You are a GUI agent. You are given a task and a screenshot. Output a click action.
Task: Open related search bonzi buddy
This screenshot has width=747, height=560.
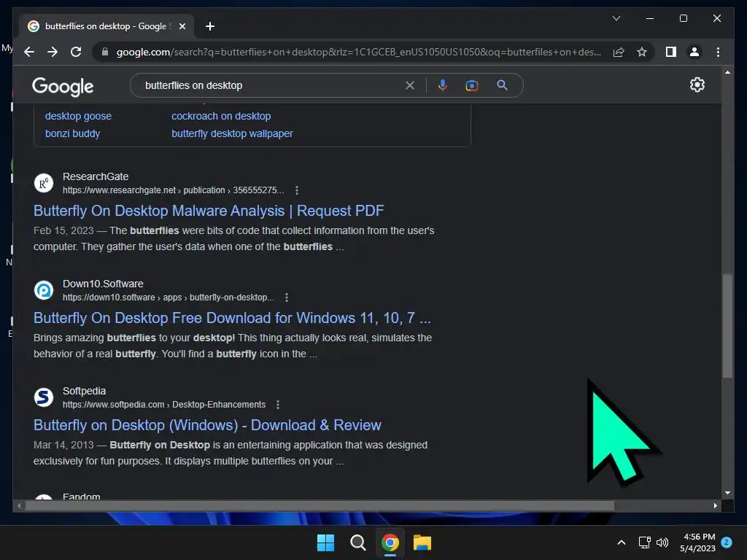pyautogui.click(x=72, y=134)
